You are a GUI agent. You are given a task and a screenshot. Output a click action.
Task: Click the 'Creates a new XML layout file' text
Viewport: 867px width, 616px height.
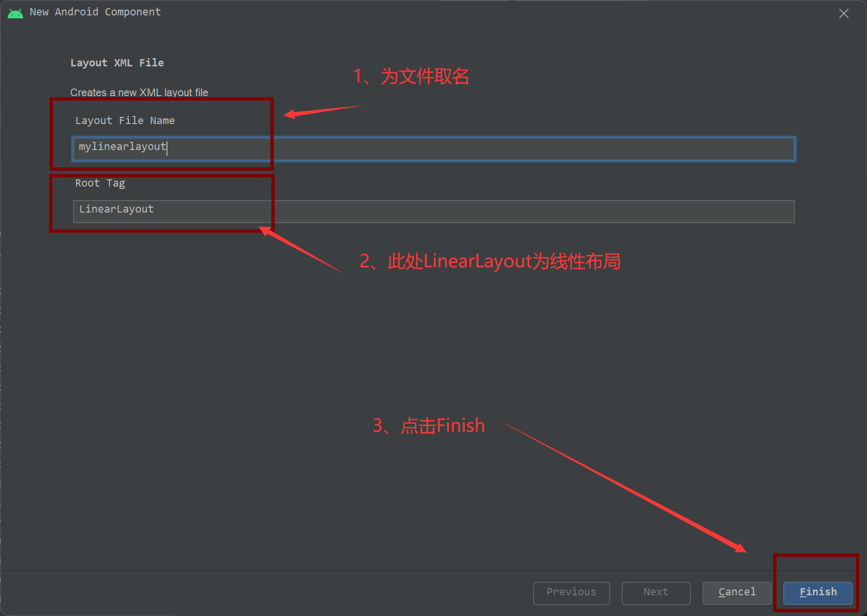pos(139,92)
